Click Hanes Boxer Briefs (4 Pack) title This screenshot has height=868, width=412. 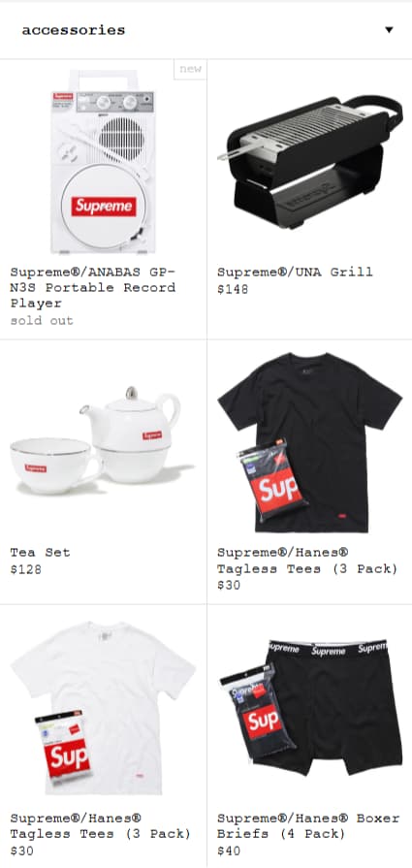[x=308, y=825]
